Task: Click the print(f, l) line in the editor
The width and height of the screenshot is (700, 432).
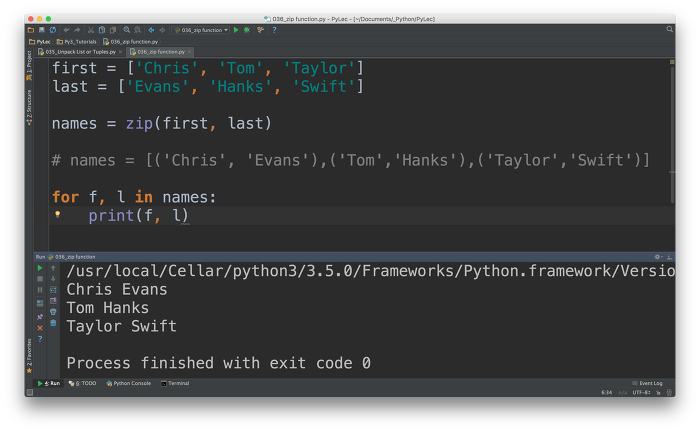Action: click(138, 216)
